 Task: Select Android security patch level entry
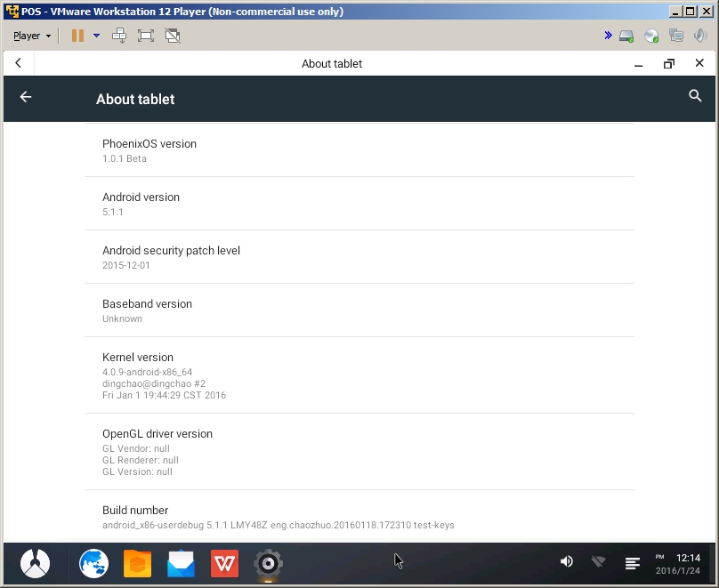(x=359, y=257)
